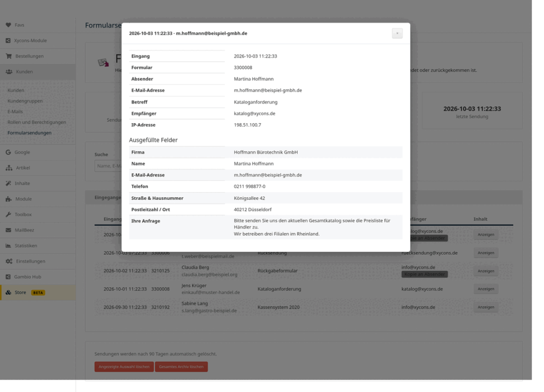This screenshot has height=392, width=544.
Task: Click Anzeigen for the Jens Krüger entry
Action: click(x=486, y=289)
